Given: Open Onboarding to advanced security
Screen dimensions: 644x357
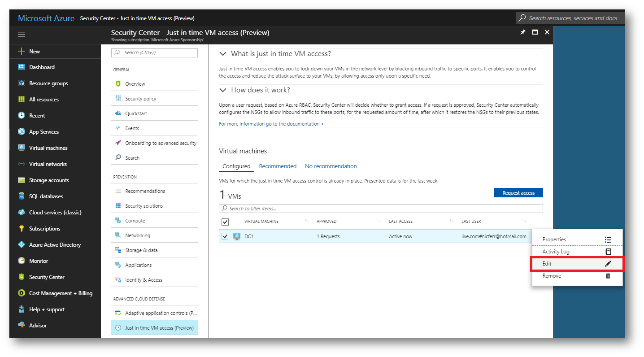Looking at the screenshot, I should 154,143.
